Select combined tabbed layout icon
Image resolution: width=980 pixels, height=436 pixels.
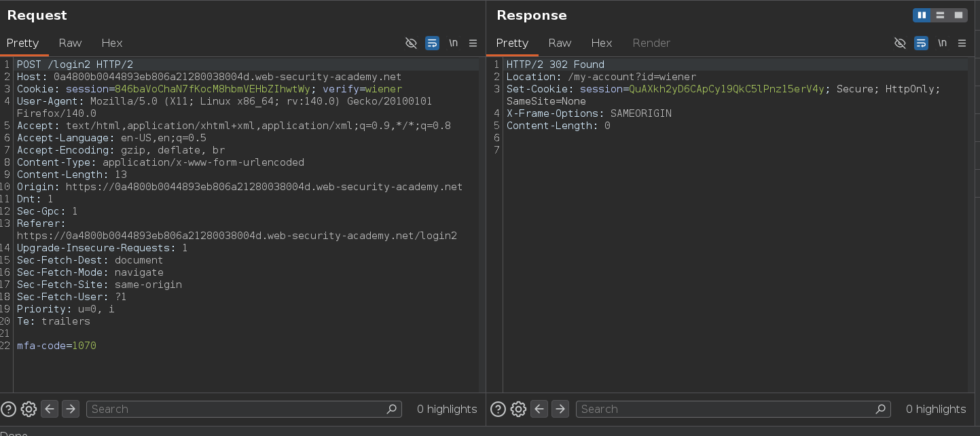click(958, 15)
